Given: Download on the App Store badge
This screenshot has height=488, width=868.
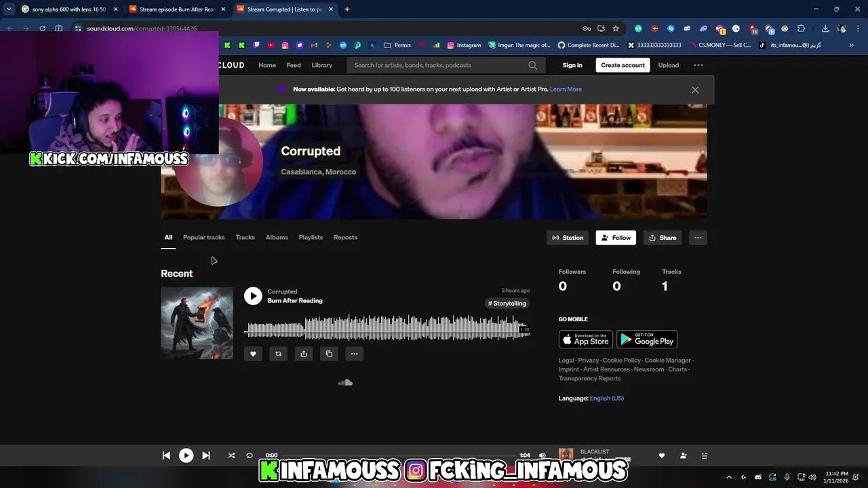Looking at the screenshot, I should (x=586, y=340).
